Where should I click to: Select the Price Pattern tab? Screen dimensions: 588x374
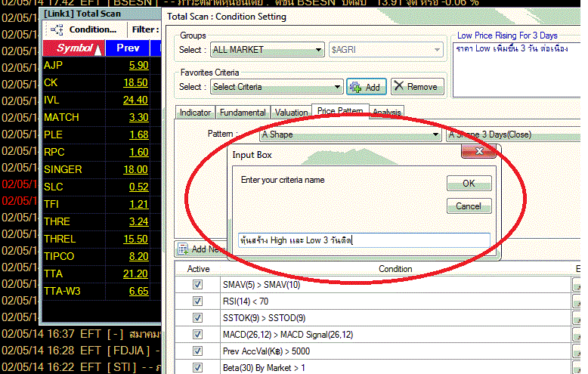coord(340,111)
